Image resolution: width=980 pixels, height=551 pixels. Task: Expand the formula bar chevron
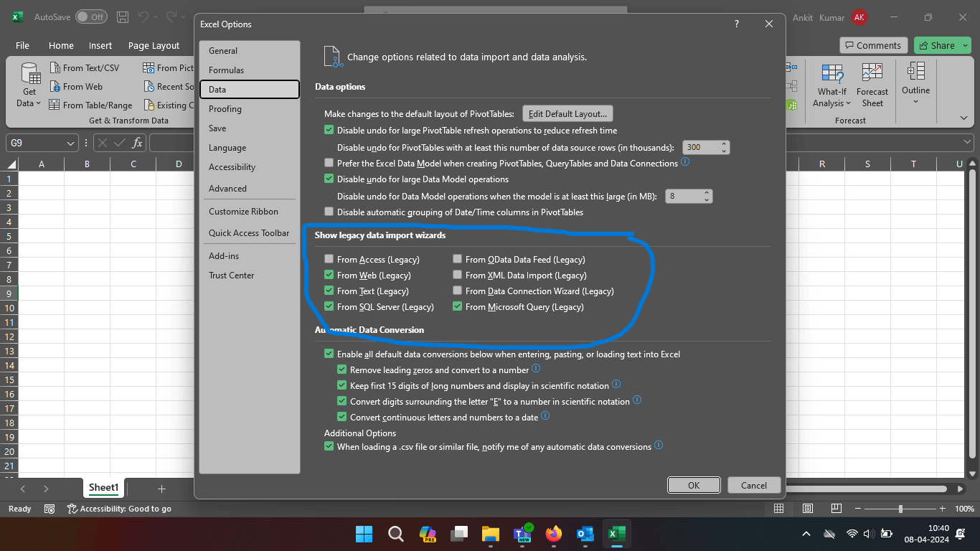click(968, 143)
